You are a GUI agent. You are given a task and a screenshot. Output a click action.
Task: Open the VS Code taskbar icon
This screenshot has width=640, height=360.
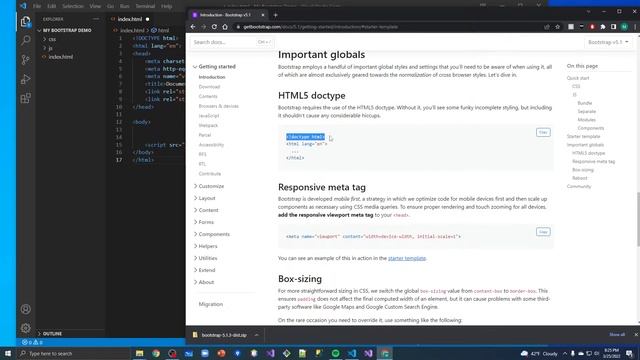click(x=352, y=353)
